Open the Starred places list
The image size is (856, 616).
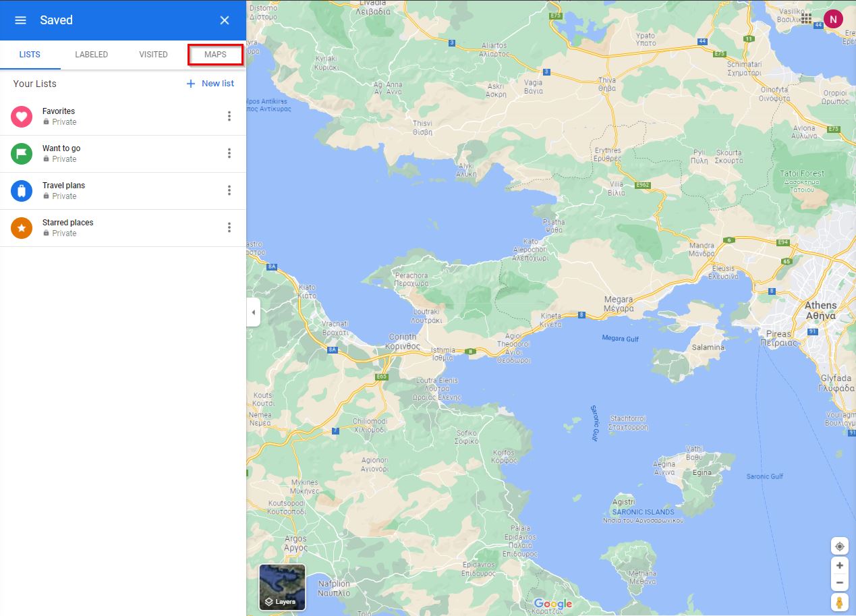(123, 228)
